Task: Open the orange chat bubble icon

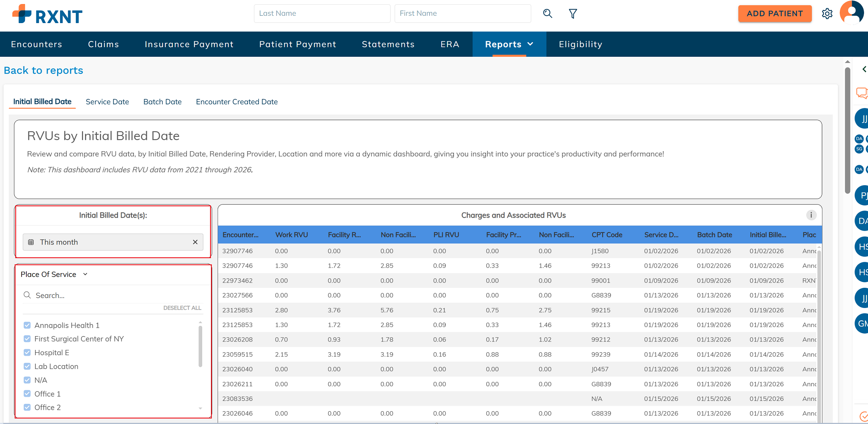Action: pos(861,93)
